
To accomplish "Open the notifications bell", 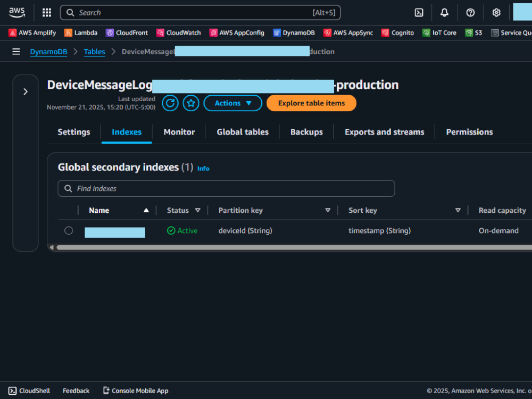I will click(x=444, y=13).
